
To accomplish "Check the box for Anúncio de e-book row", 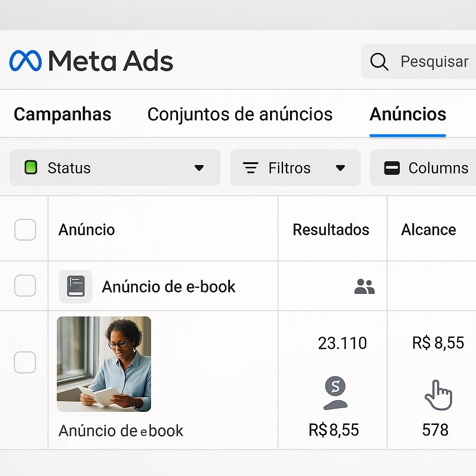I will [x=25, y=286].
